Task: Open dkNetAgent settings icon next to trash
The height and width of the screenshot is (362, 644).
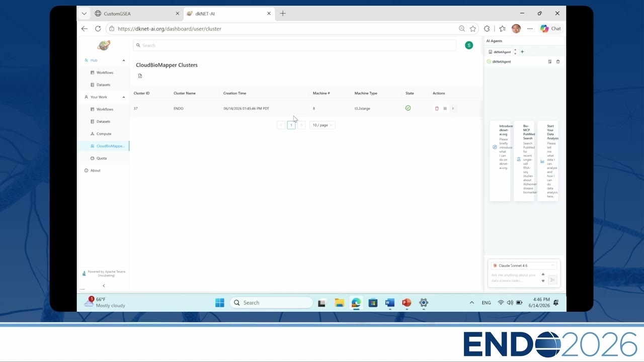Action: click(x=550, y=62)
